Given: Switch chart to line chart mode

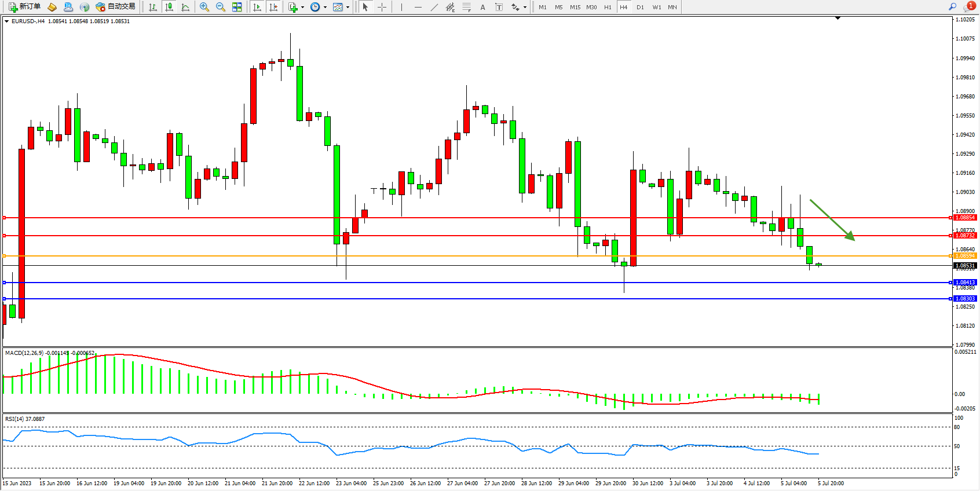Looking at the screenshot, I should [185, 7].
